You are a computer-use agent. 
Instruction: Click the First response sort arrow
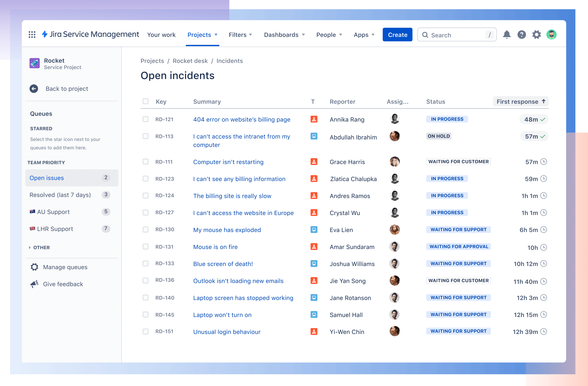click(544, 102)
